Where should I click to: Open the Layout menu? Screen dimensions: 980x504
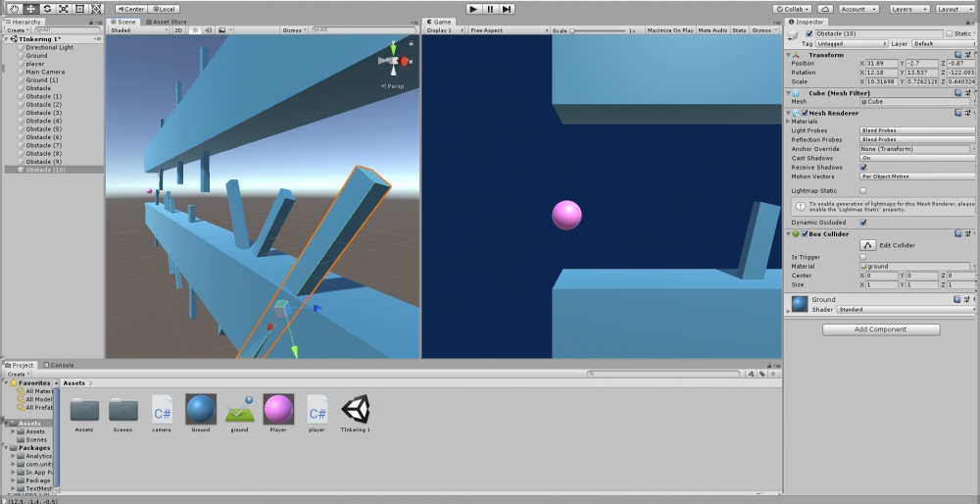click(x=954, y=10)
